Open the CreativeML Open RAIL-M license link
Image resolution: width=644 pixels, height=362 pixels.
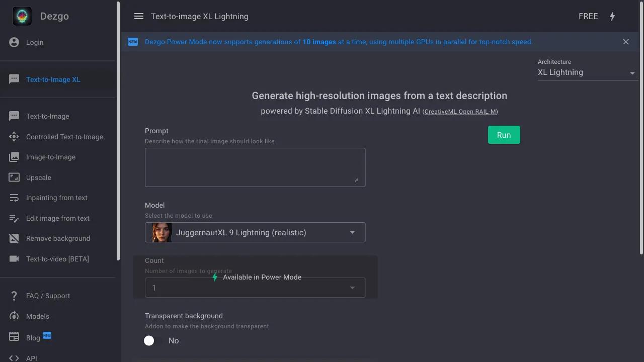pos(460,112)
